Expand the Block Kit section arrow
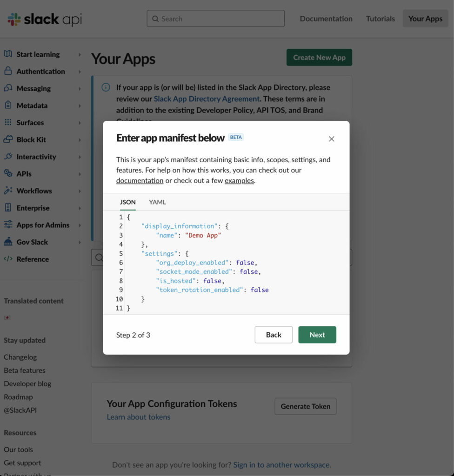The height and width of the screenshot is (476, 454). click(x=80, y=140)
